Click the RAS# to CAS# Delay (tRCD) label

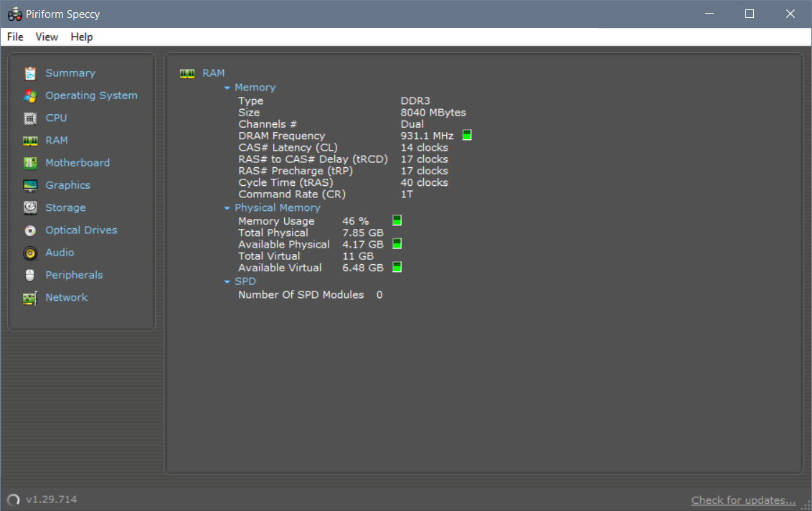coord(313,159)
